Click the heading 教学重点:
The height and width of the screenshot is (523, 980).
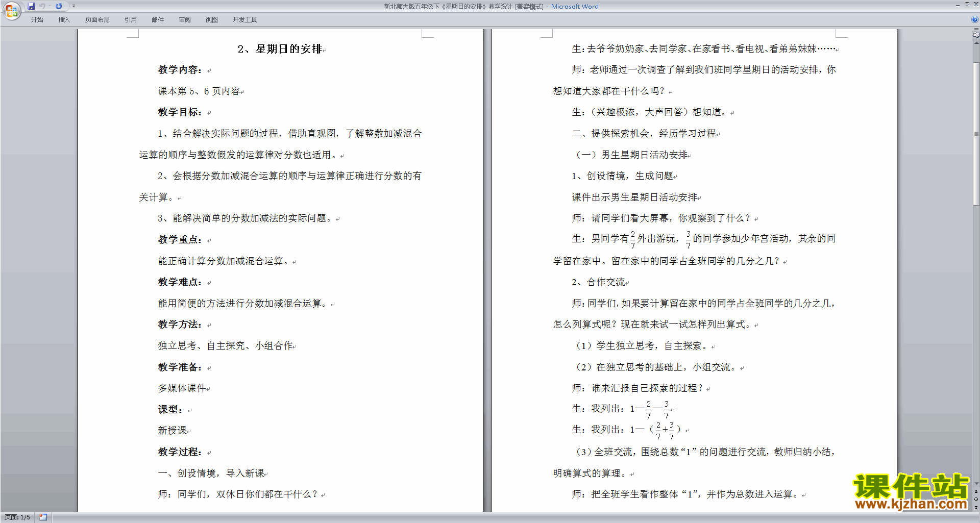pyautogui.click(x=180, y=240)
